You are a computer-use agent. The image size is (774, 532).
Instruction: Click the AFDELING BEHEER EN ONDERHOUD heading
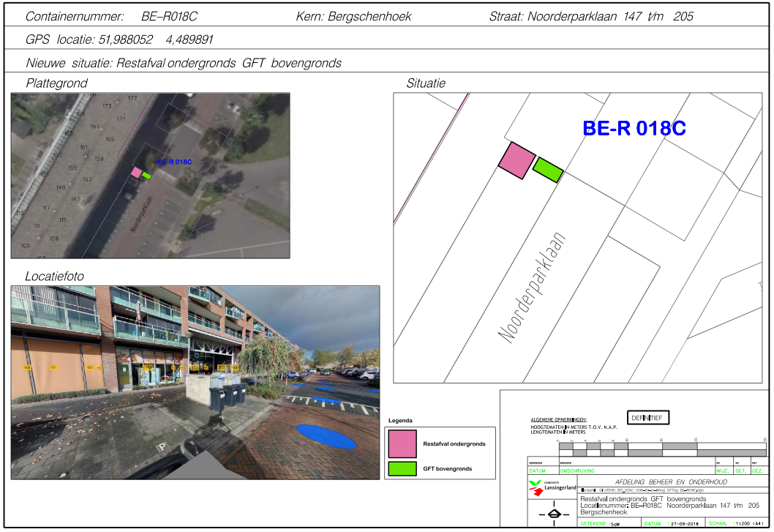pyautogui.click(x=671, y=482)
